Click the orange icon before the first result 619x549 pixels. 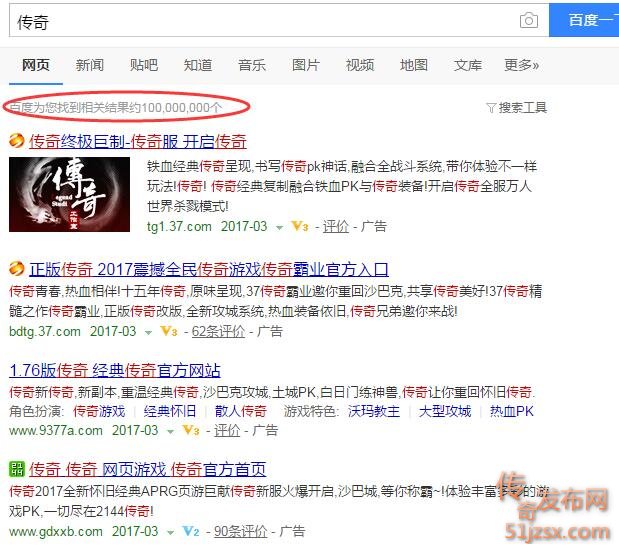coord(17,141)
